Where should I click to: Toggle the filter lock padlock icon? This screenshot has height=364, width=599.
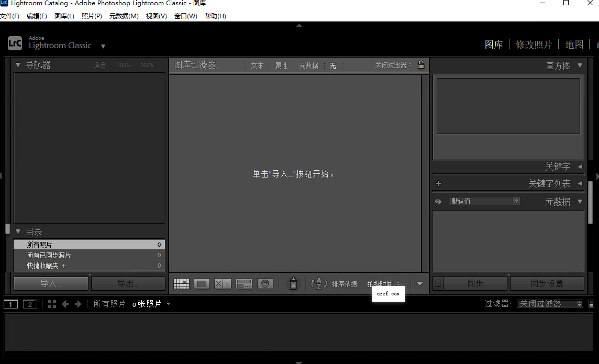click(421, 65)
